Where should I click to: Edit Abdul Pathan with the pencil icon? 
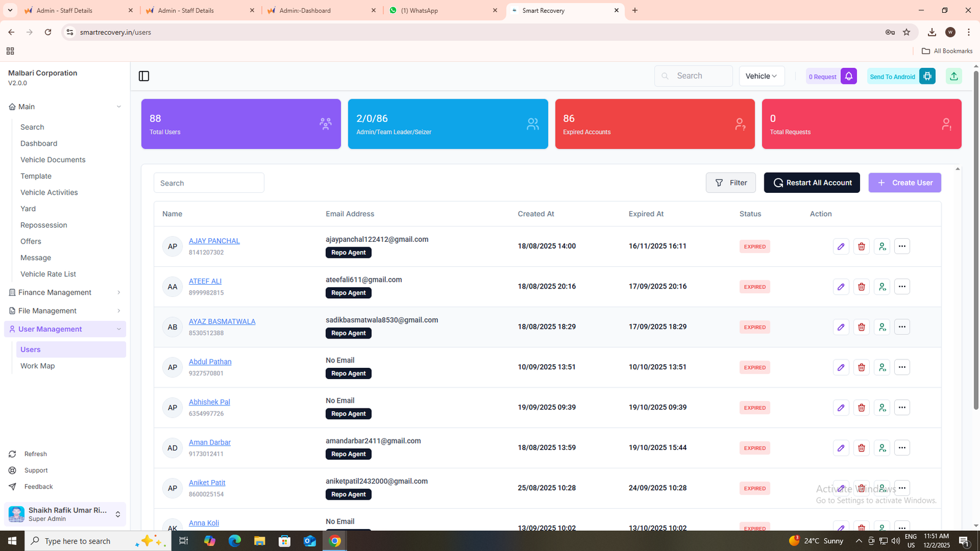pos(841,367)
